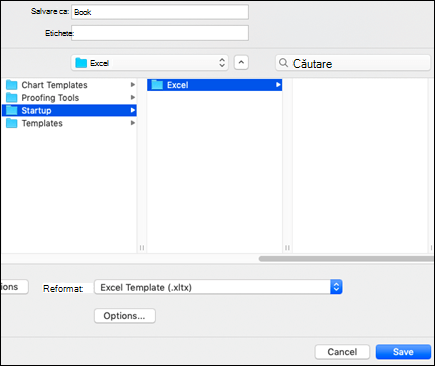Screen dimensions: 435x366
Task: Click the partially visible button ending in "ions"
Action: click(14, 287)
